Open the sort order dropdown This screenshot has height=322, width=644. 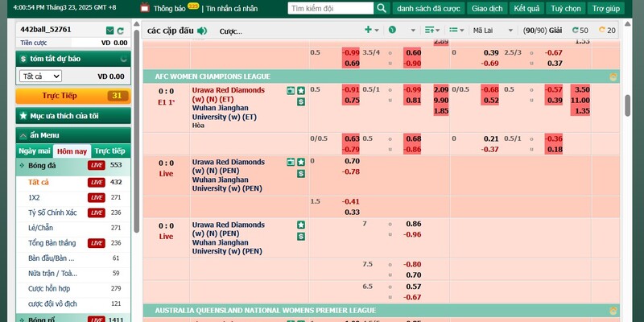tap(432, 30)
